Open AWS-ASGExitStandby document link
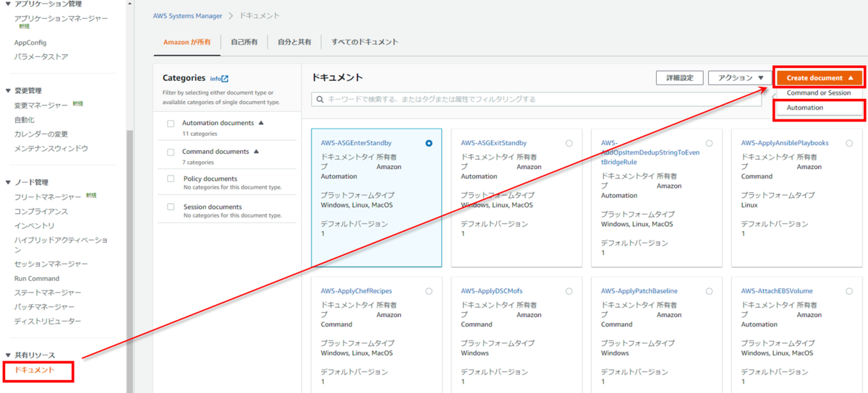868x393 pixels. (493, 143)
